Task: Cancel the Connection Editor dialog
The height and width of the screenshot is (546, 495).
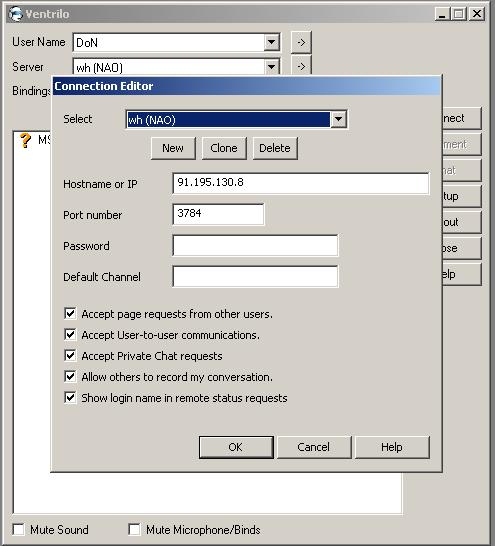Action: tap(314, 447)
